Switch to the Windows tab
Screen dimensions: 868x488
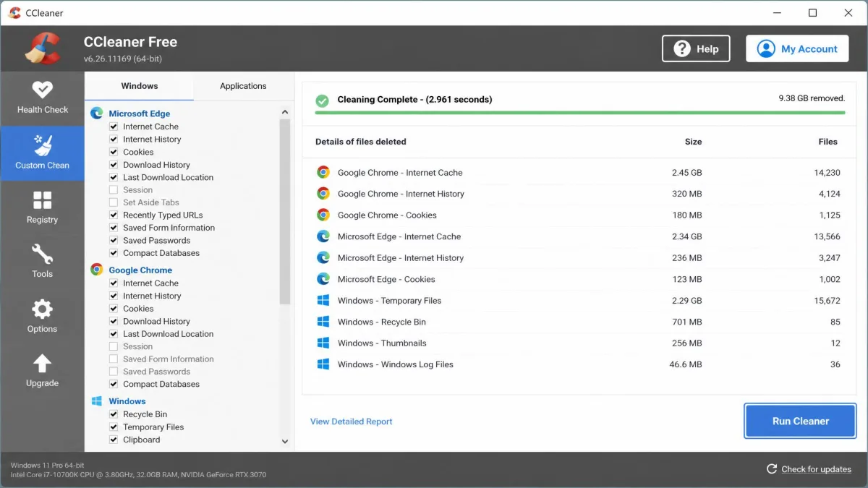coord(140,86)
